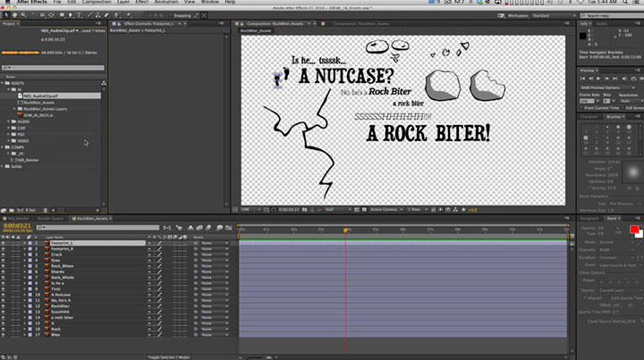
Task: Hide the Biter layer with eye toggle
Action: point(4,335)
